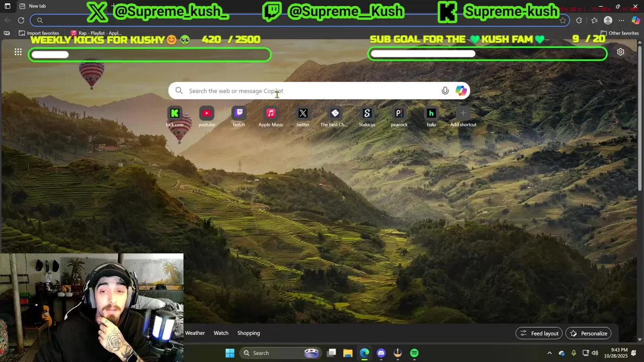Click the magnifier icon in the search box
The image size is (644, 362).
(x=179, y=91)
